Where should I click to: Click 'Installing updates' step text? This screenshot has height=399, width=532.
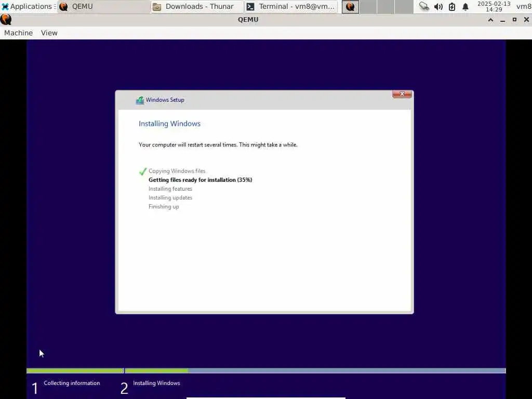(170, 197)
